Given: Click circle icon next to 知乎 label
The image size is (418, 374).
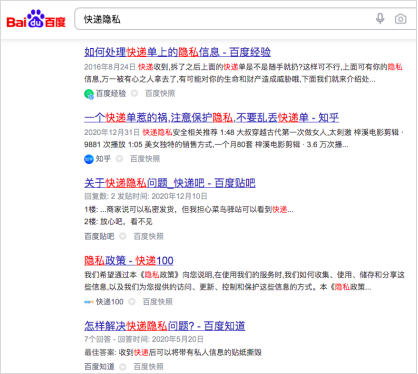Looking at the screenshot, I should click(119, 159).
